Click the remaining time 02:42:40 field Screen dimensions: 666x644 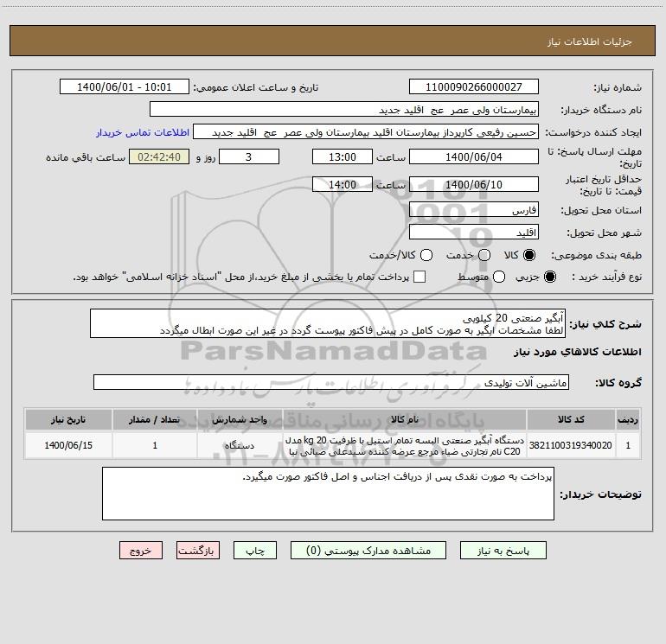click(159, 156)
